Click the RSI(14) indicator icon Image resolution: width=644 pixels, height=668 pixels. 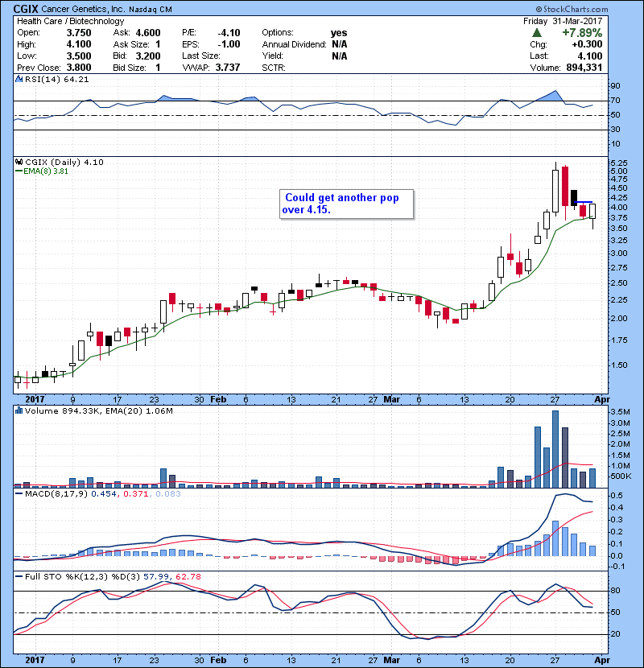coord(19,79)
